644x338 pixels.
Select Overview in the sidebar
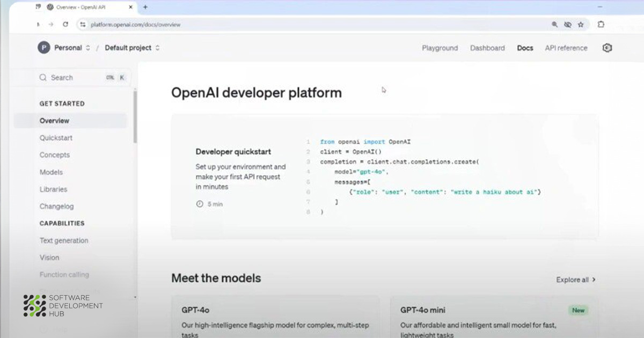[x=70, y=121]
